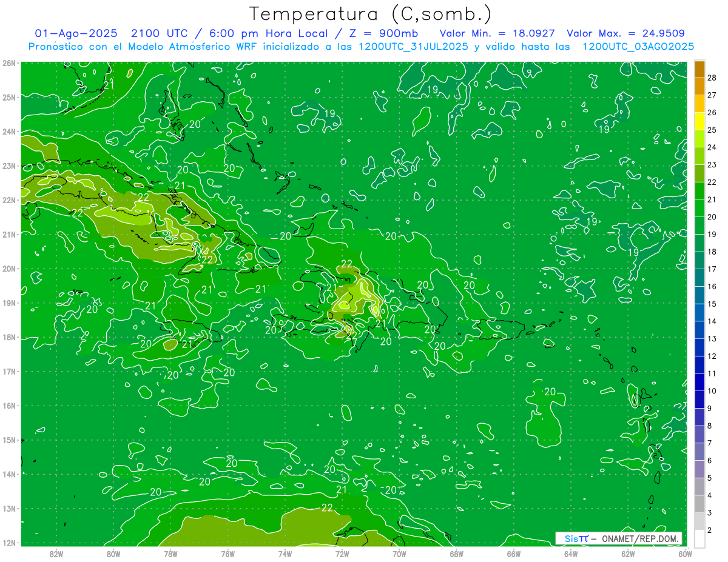Screen dimensions: 728x562
Task: Click the "19N" latitude axis label
Action: coord(9,303)
